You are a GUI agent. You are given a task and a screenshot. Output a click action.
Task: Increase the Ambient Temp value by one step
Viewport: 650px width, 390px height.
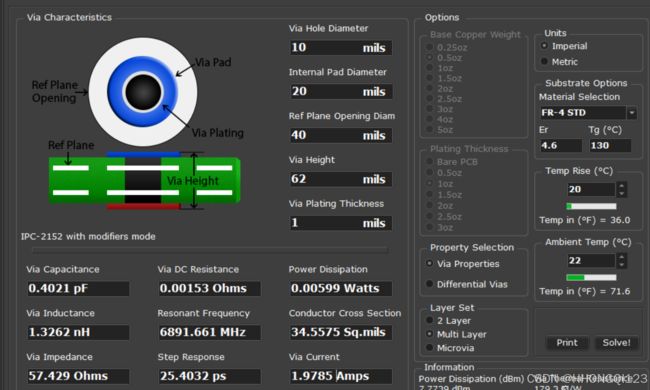tap(621, 257)
